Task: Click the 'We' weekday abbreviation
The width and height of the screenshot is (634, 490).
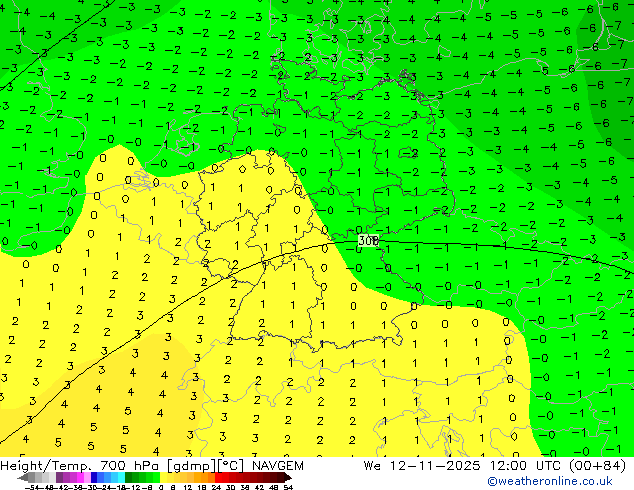Action: point(372,466)
